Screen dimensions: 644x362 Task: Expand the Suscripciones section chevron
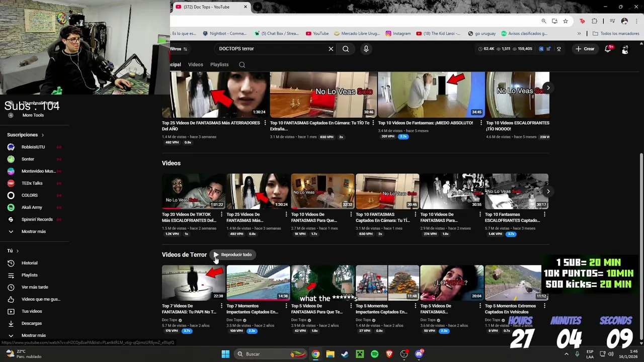(x=43, y=135)
